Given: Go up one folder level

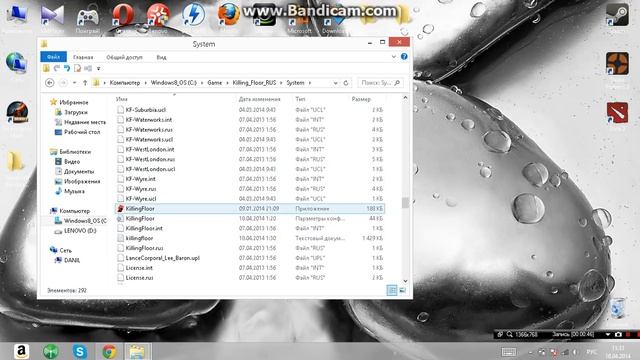Looking at the screenshot, I should pyautogui.click(x=85, y=83).
